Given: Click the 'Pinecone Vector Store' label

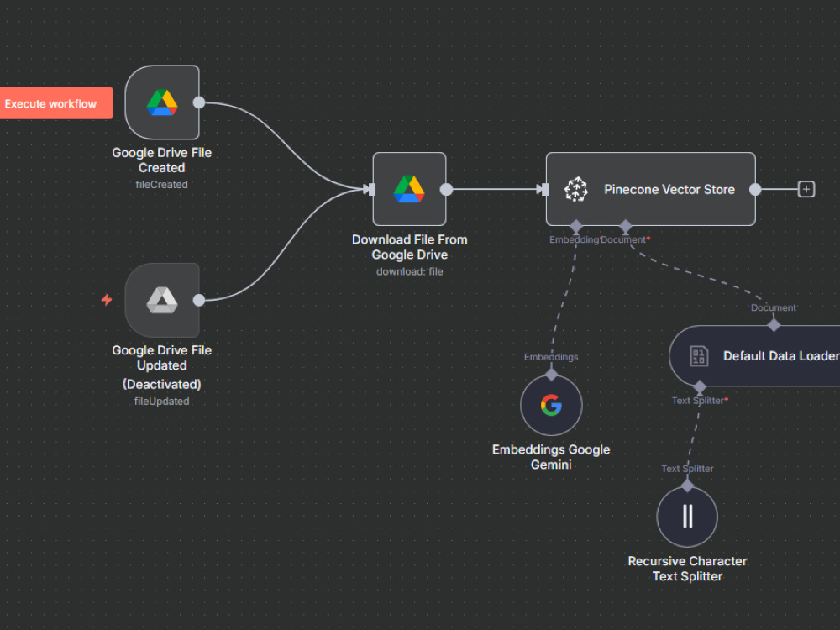Looking at the screenshot, I should click(x=669, y=190).
